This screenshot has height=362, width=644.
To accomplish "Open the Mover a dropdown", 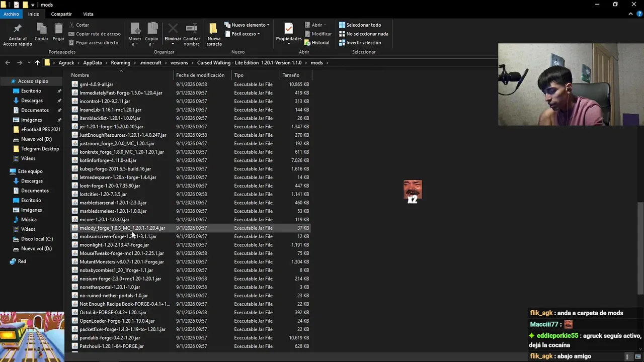I will [135, 34].
